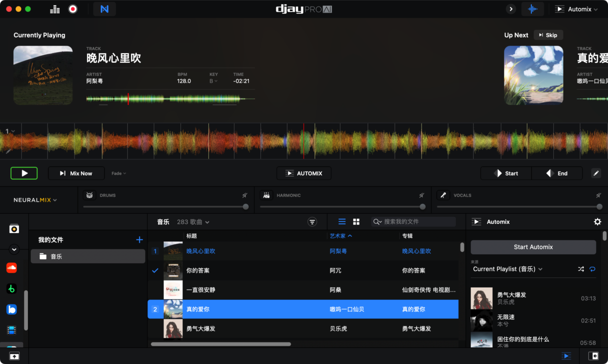Click the upload panel icon at bottom left
608x364 pixels.
pos(14,356)
